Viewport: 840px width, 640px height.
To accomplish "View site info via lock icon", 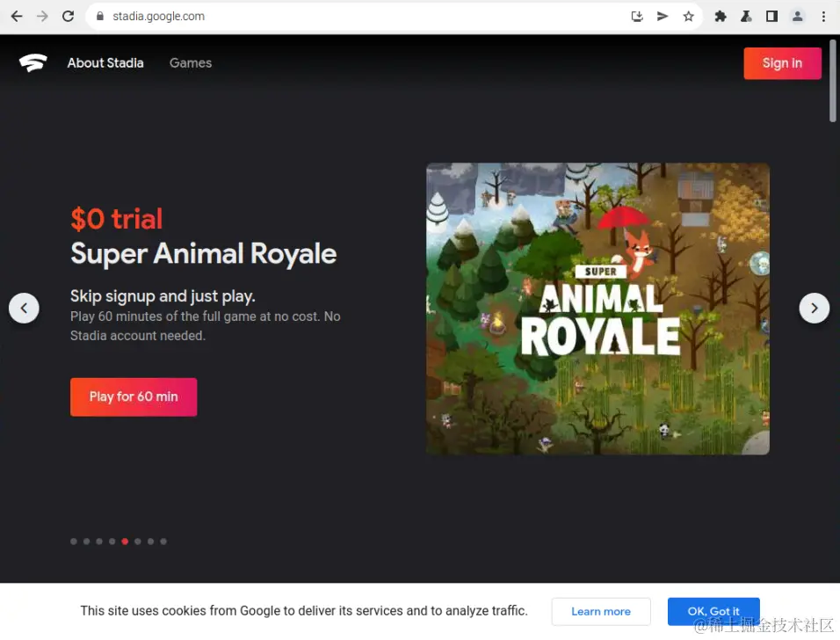I will [x=99, y=16].
